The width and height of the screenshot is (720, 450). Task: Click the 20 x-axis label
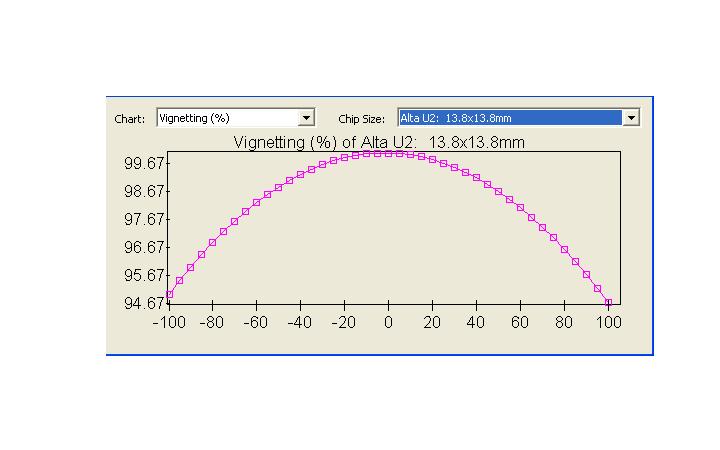[x=432, y=322]
